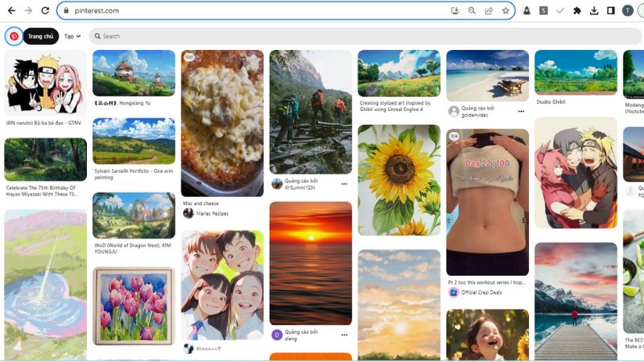Bookmark this page with the star icon
644x362 pixels.
pyautogui.click(x=506, y=10)
